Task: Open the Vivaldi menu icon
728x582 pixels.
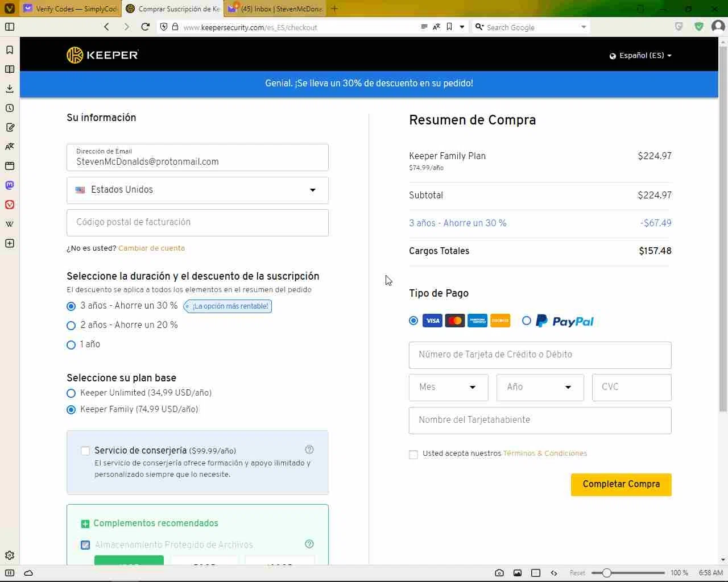Action: [x=10, y=9]
